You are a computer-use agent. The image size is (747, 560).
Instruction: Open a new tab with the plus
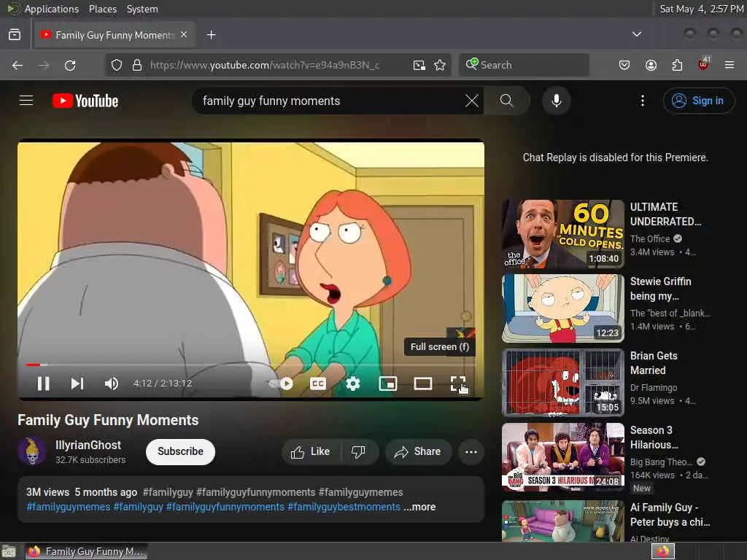coord(211,35)
